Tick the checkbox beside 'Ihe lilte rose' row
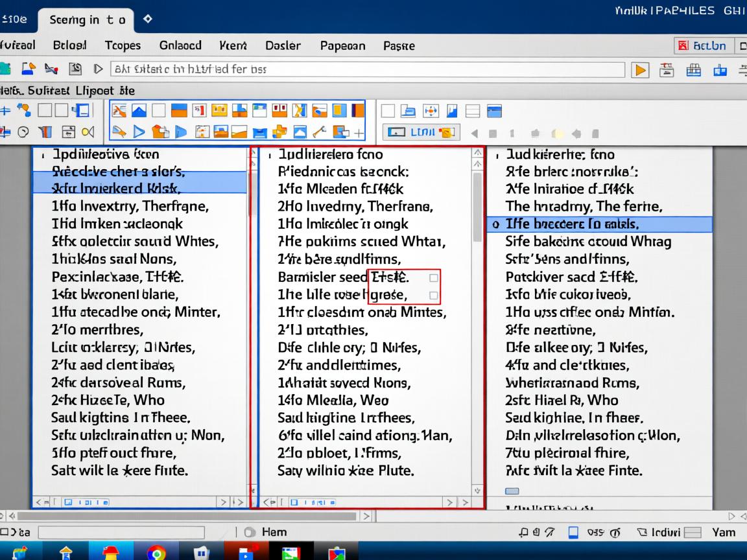The width and height of the screenshot is (747, 560). (x=434, y=296)
